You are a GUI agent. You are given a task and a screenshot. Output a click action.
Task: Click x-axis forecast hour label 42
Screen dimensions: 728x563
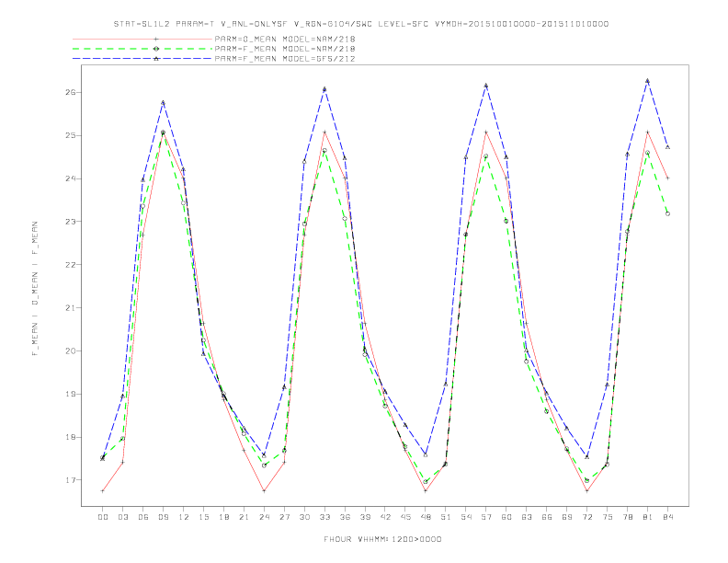click(x=385, y=517)
